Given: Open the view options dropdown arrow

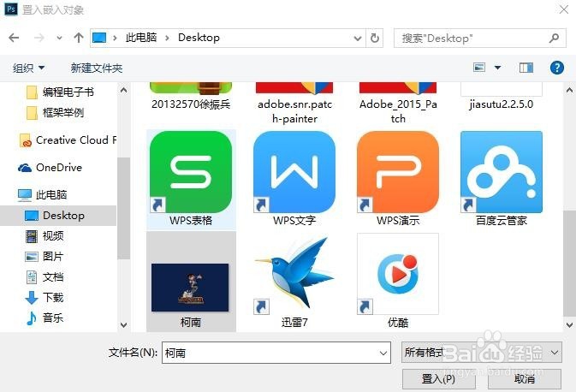Looking at the screenshot, I should pos(497,68).
